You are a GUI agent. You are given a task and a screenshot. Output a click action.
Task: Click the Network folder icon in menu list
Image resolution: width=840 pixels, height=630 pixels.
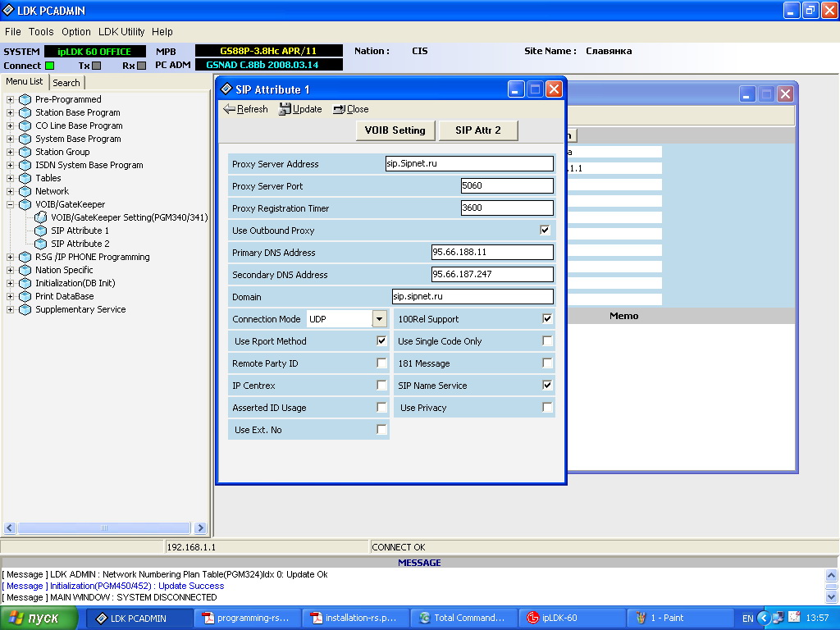[25, 191]
